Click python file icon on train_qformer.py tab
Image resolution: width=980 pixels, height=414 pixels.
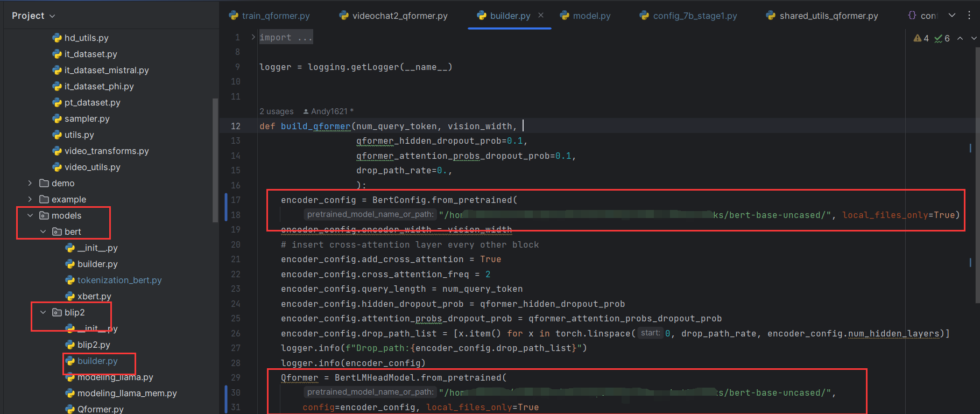[x=234, y=16]
